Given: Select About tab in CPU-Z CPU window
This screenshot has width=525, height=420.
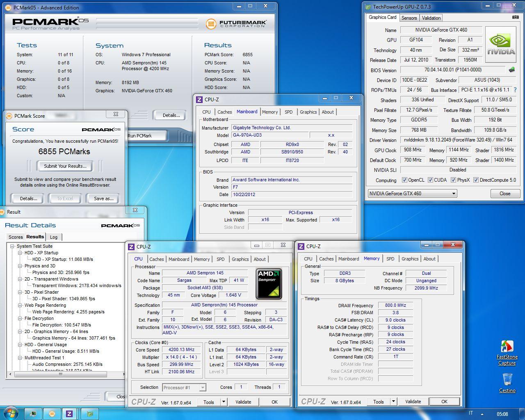Looking at the screenshot, I should 260,259.
